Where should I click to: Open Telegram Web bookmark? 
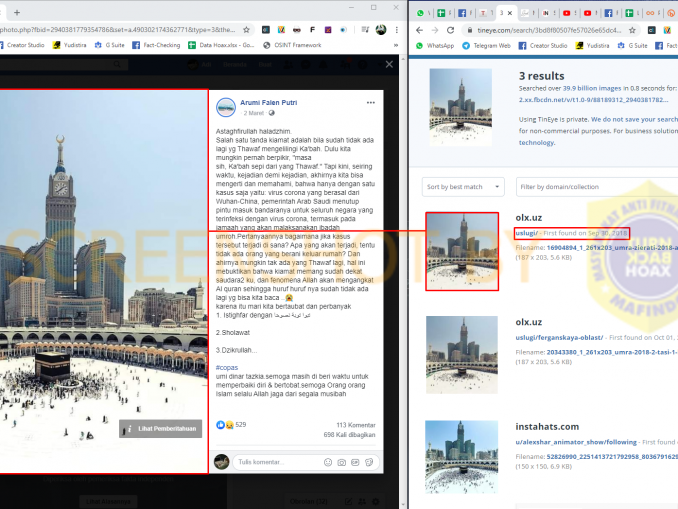click(486, 45)
